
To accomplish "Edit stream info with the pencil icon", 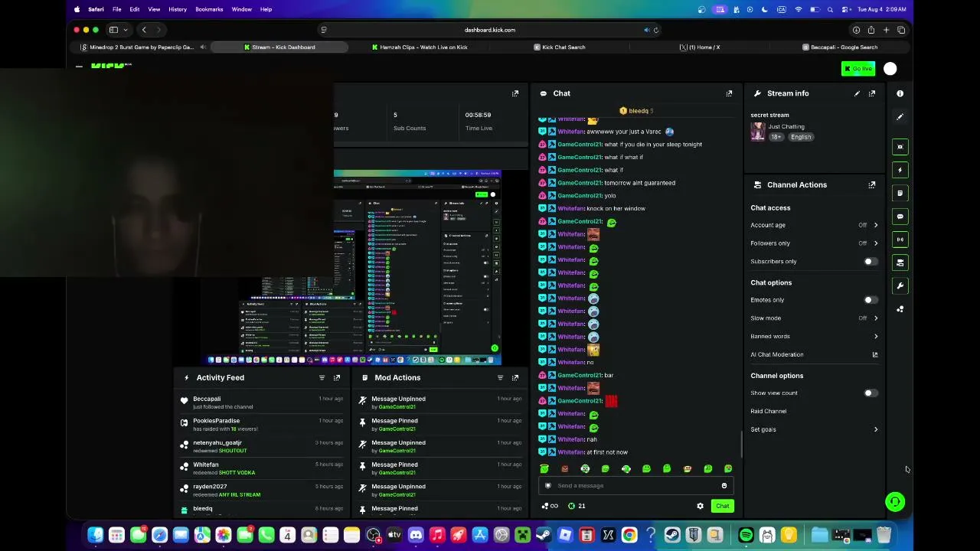I will pos(857,93).
